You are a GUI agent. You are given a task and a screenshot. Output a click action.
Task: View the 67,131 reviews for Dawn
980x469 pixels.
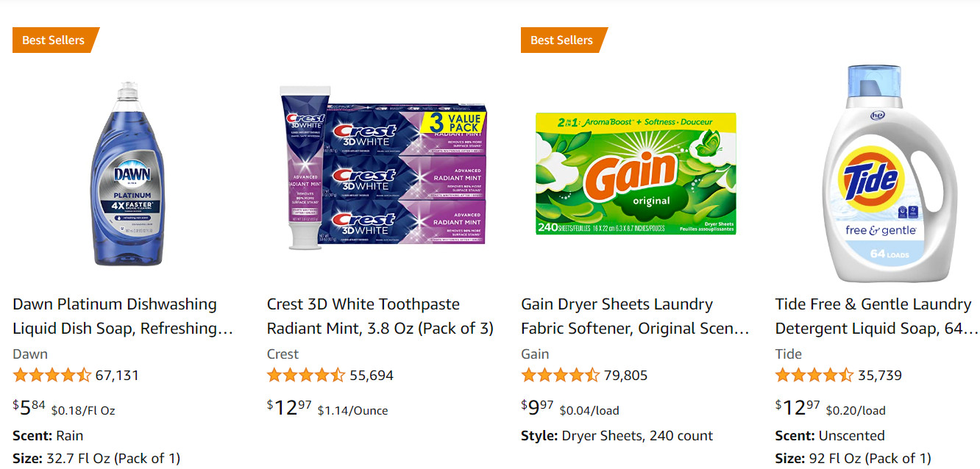(x=117, y=376)
